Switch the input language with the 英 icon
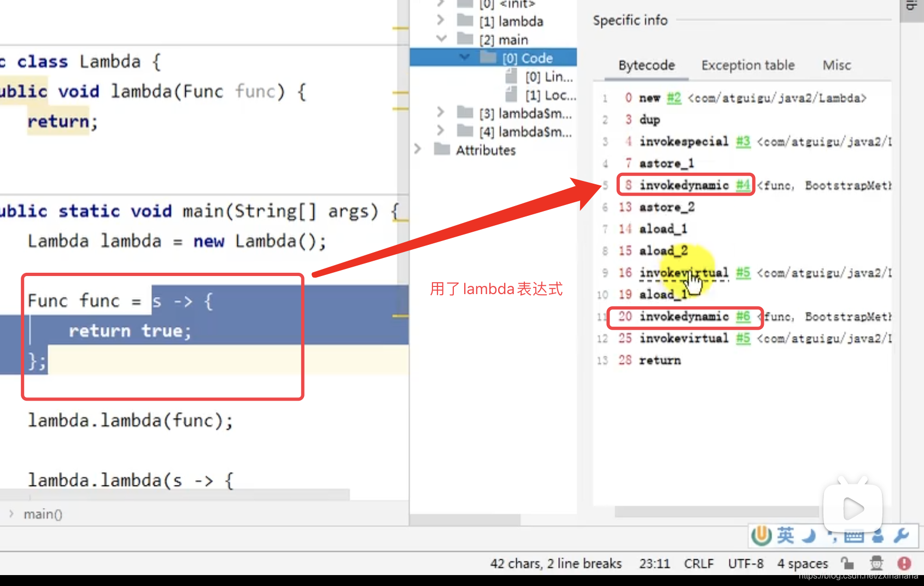 coord(785,535)
